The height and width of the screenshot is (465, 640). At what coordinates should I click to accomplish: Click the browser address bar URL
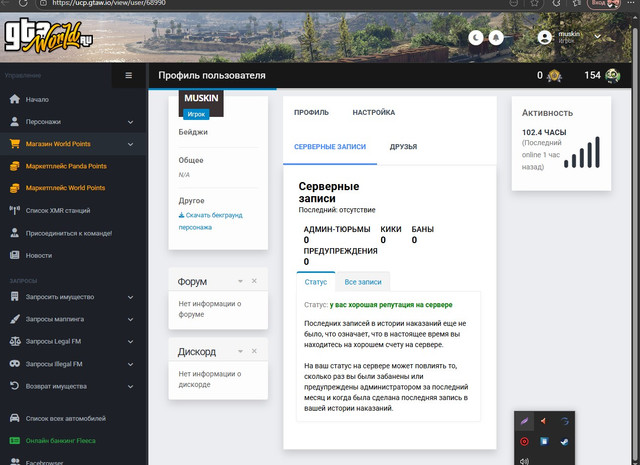tap(109, 3)
